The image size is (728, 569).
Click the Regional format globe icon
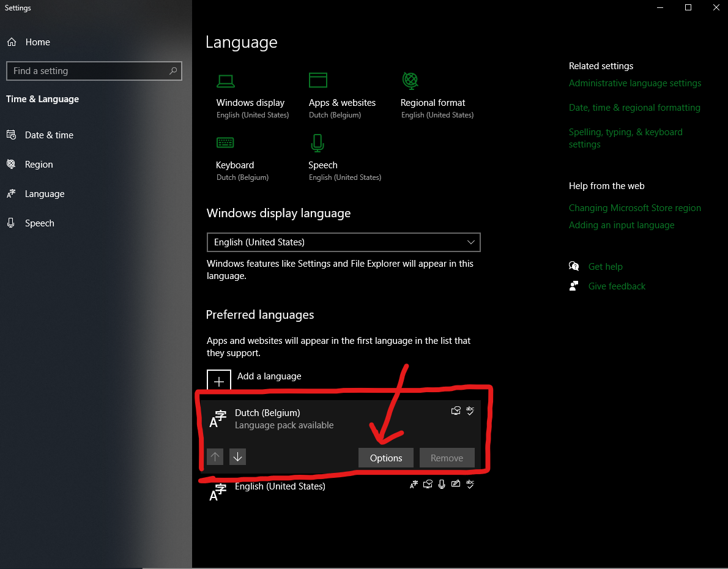[410, 80]
